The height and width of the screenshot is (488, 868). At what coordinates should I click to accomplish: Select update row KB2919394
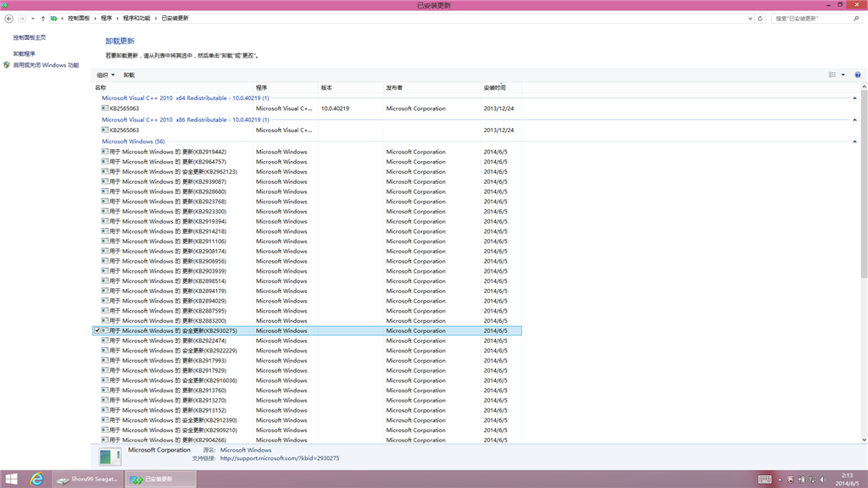(x=307, y=221)
